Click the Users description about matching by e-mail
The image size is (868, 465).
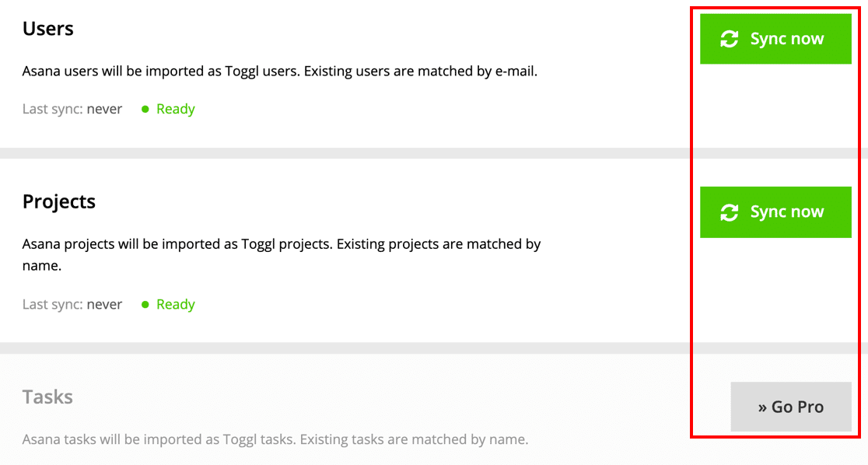tap(279, 72)
